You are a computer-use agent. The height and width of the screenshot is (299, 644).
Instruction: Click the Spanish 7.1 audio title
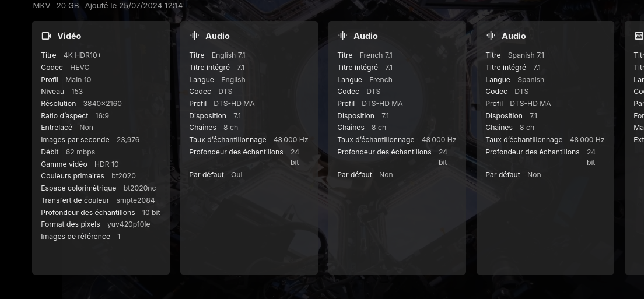click(526, 55)
